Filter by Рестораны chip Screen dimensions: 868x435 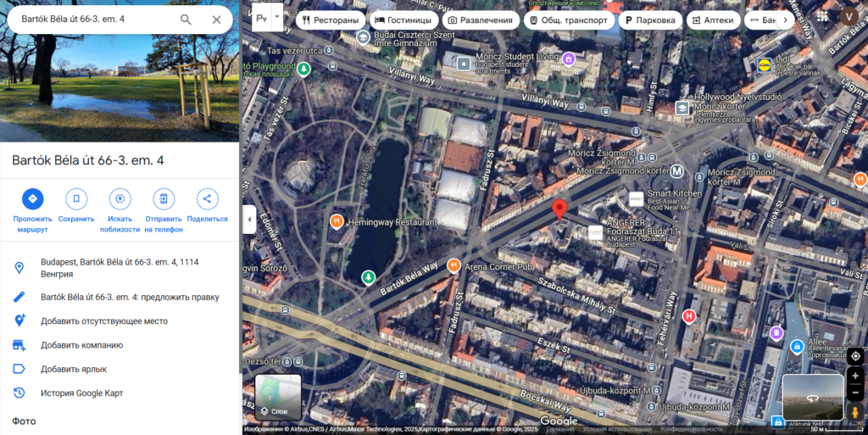331,20
